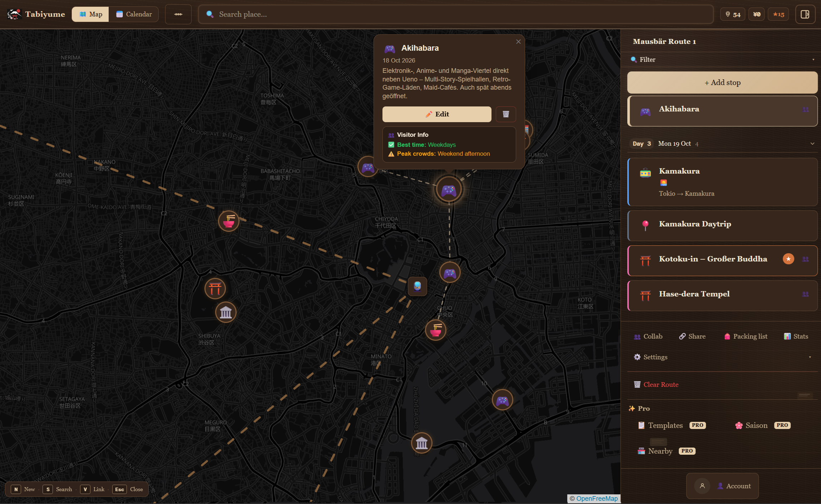Click the torii gate marker near Shibuya
This screenshot has width=821, height=504.
pos(215,289)
